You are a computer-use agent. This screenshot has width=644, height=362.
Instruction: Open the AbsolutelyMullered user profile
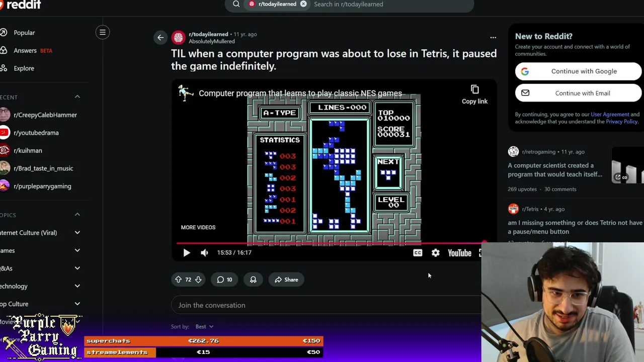[x=212, y=41]
